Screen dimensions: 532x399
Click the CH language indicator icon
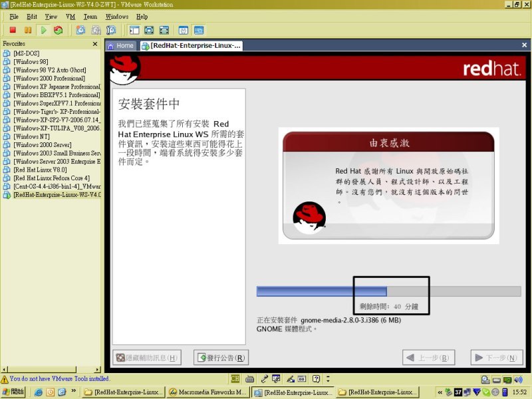(235, 378)
